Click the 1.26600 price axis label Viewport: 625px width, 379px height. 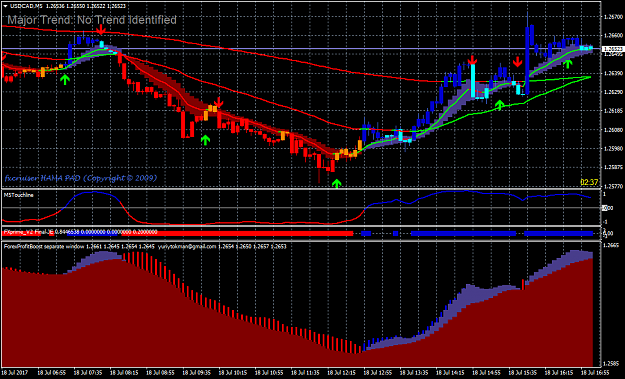[x=613, y=35]
